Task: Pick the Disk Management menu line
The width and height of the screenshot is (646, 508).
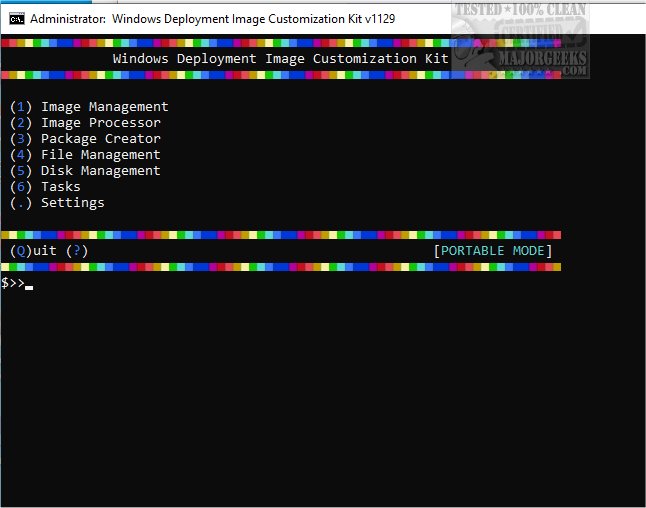Action: coord(85,171)
